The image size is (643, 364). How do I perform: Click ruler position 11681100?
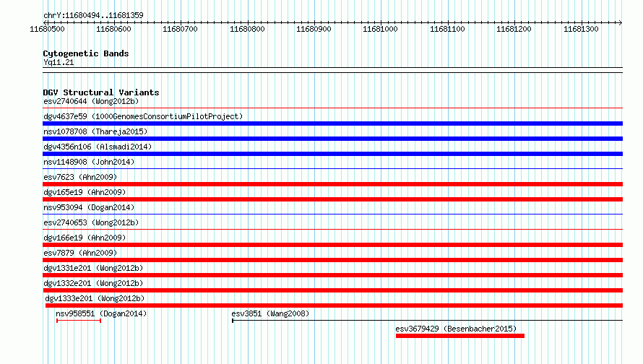click(447, 29)
